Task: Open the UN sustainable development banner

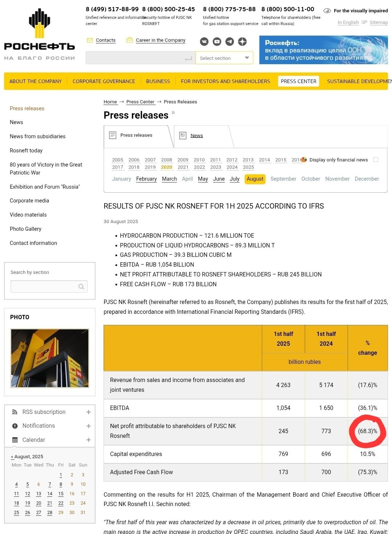Action: [x=323, y=50]
